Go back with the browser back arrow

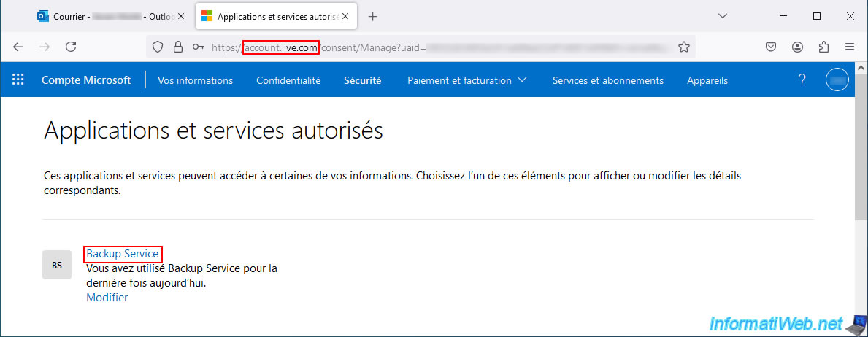tap(18, 47)
